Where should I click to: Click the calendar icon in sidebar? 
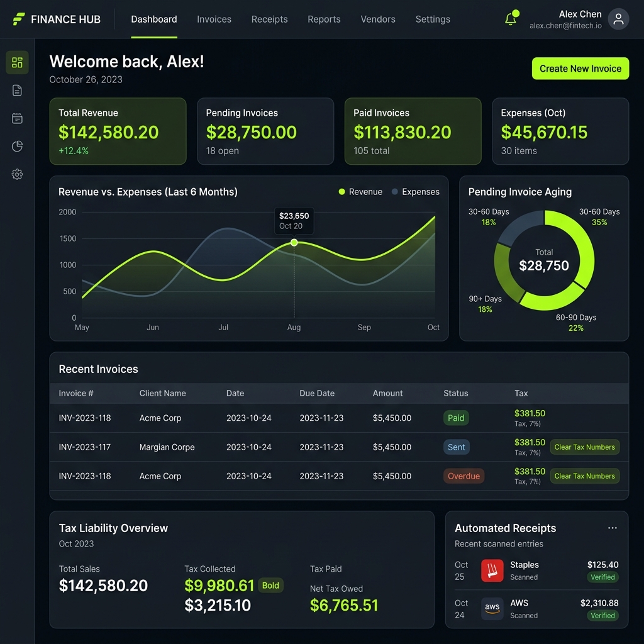click(17, 118)
